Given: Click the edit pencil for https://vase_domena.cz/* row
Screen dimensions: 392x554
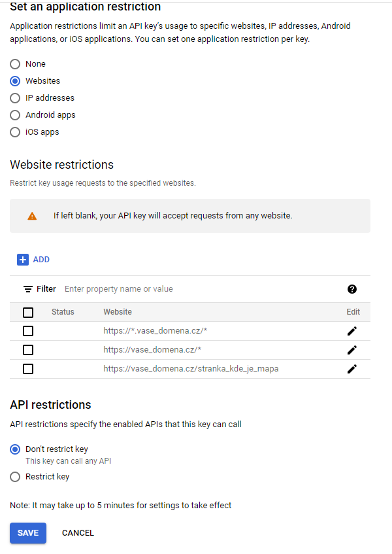Looking at the screenshot, I should tap(352, 350).
